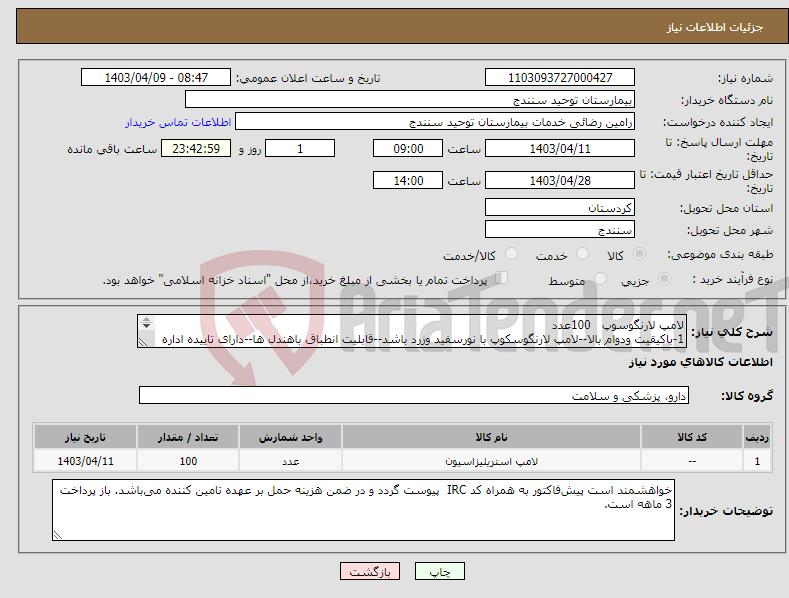The height and width of the screenshot is (598, 789).
Task: Click resize handle of buyer notes box
Action: coord(58,535)
